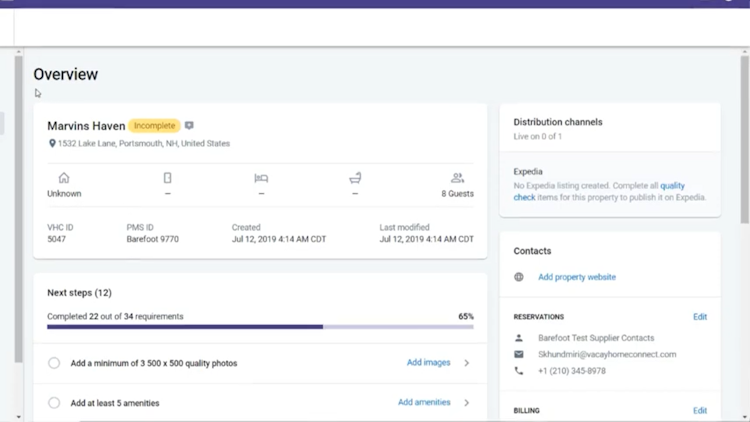The height and width of the screenshot is (422, 750).
Task: Click the house property type icon
Action: [x=64, y=178]
